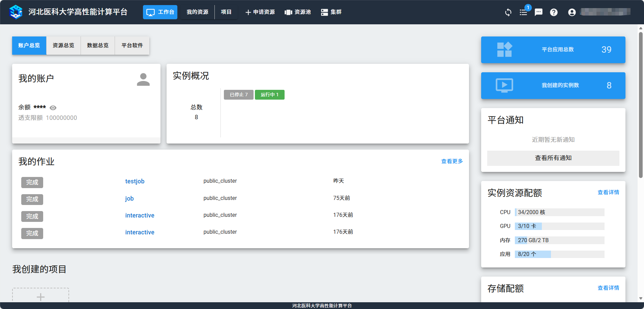This screenshot has width=644, height=309.
Task: Filter instances by 运行中 1 tag
Action: click(269, 95)
